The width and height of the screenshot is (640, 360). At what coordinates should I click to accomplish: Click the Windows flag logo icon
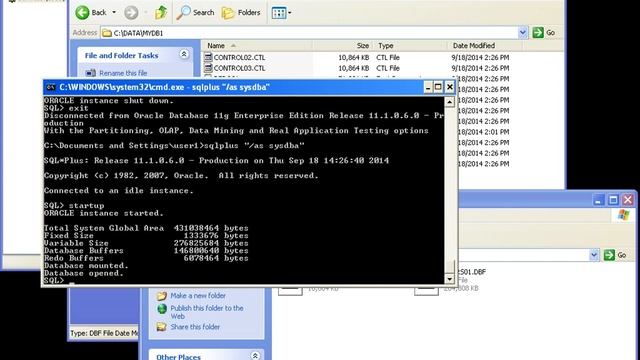[623, 215]
